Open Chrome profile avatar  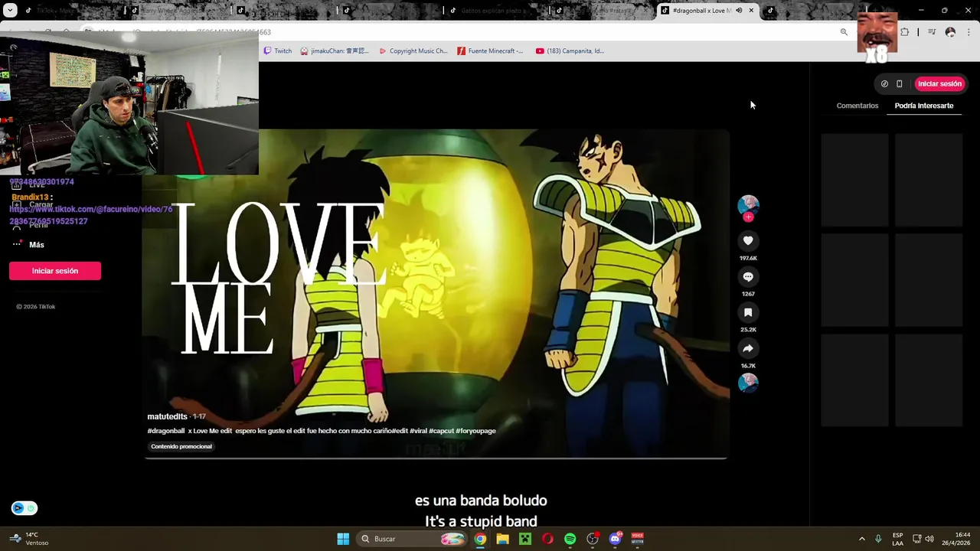950,32
